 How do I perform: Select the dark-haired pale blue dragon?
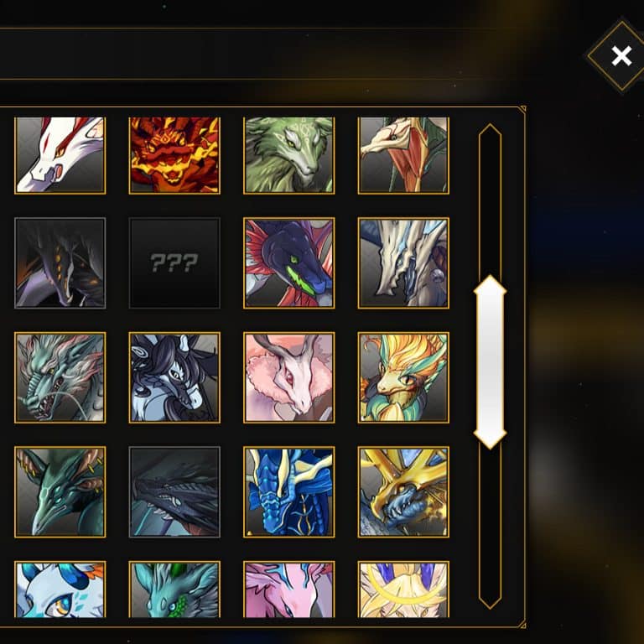[174, 377]
